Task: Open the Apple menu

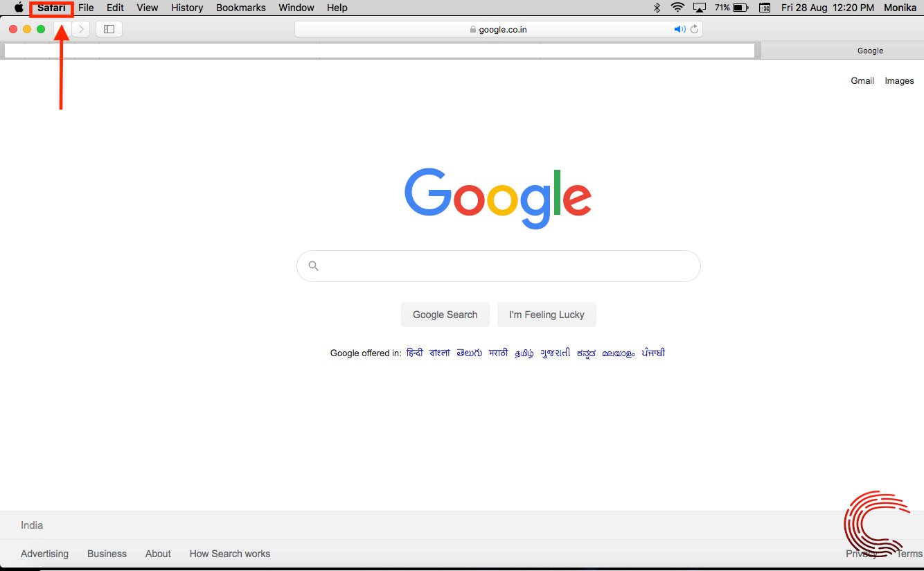Action: (x=19, y=8)
